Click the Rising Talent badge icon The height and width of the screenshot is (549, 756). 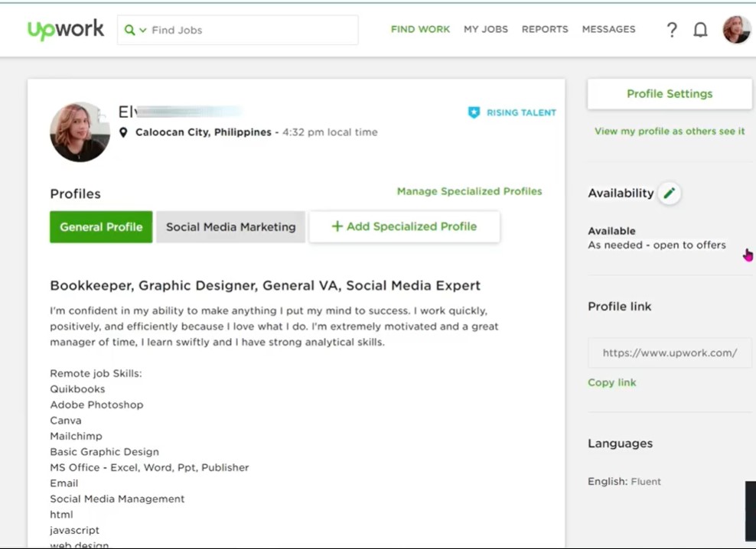(x=474, y=112)
